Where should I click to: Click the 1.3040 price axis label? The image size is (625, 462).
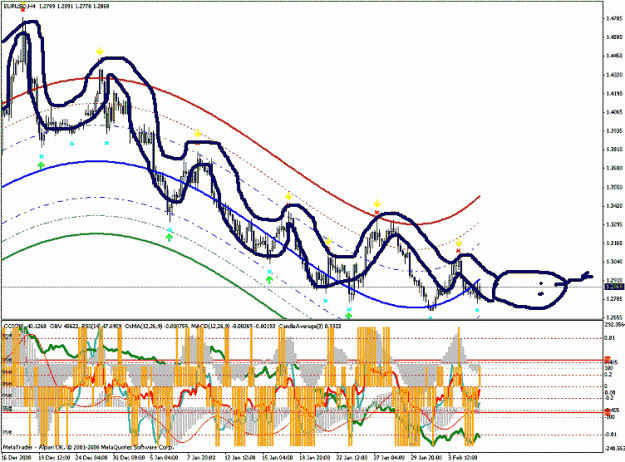pyautogui.click(x=614, y=261)
